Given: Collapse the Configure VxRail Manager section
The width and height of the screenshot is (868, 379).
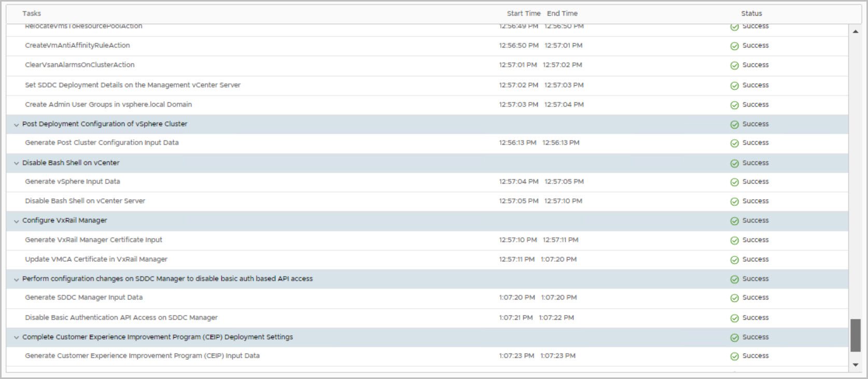Looking at the screenshot, I should click(16, 221).
